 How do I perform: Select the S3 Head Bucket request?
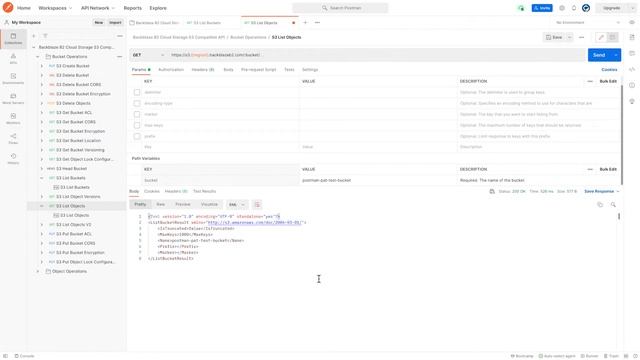pos(71,169)
